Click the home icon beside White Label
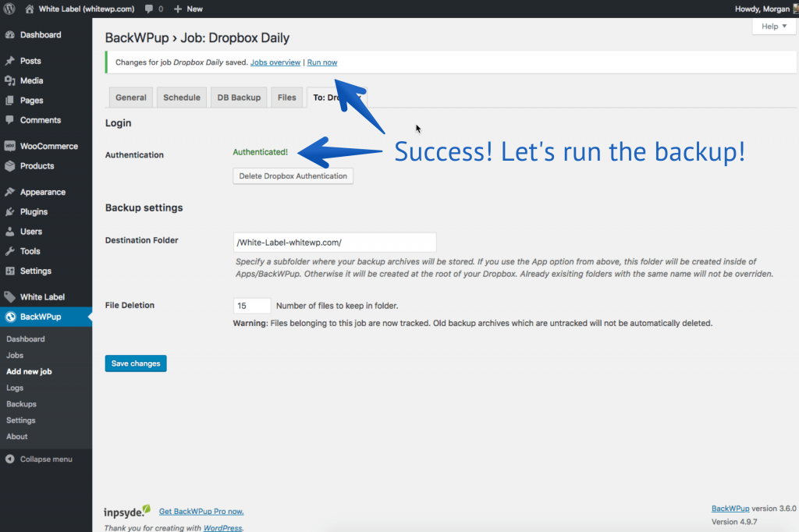The image size is (799, 532). [30, 9]
